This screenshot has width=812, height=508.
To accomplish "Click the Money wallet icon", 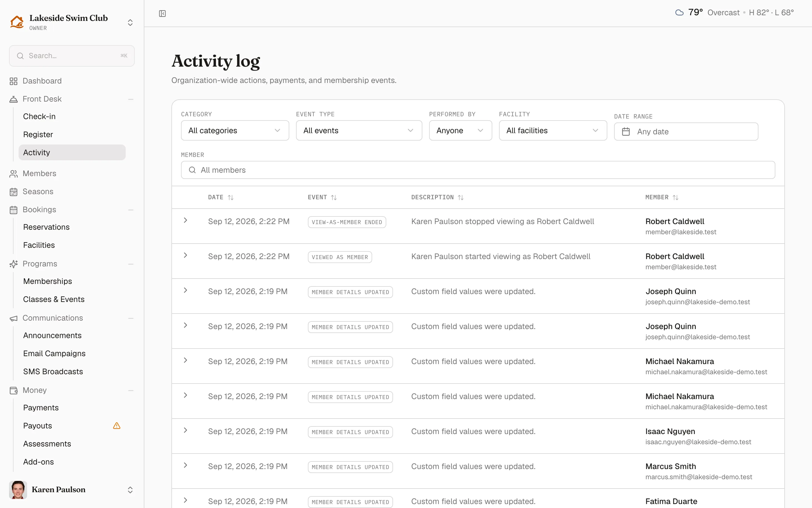I will 14,390.
